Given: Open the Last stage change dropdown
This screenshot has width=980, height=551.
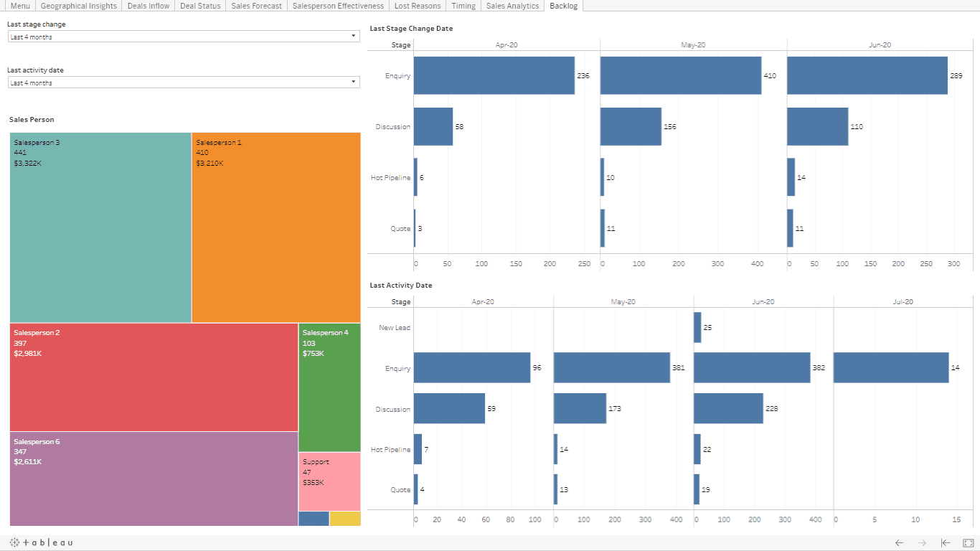Looking at the screenshot, I should 184,37.
